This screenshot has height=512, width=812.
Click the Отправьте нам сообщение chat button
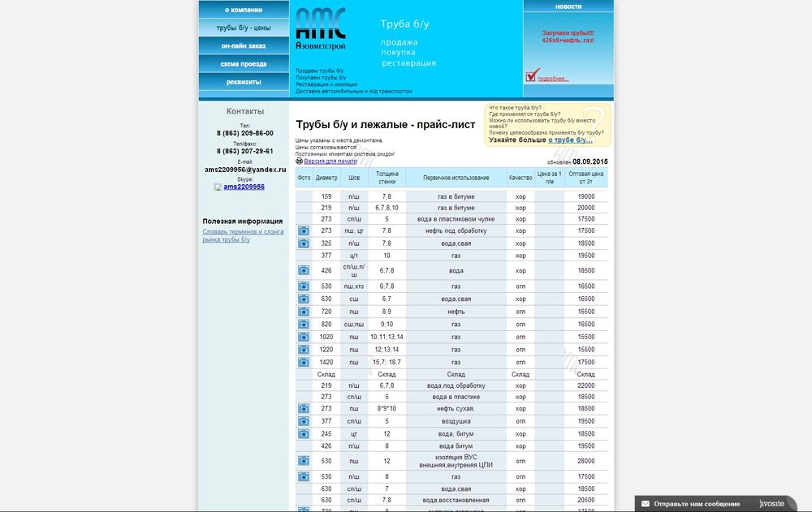coord(697,504)
